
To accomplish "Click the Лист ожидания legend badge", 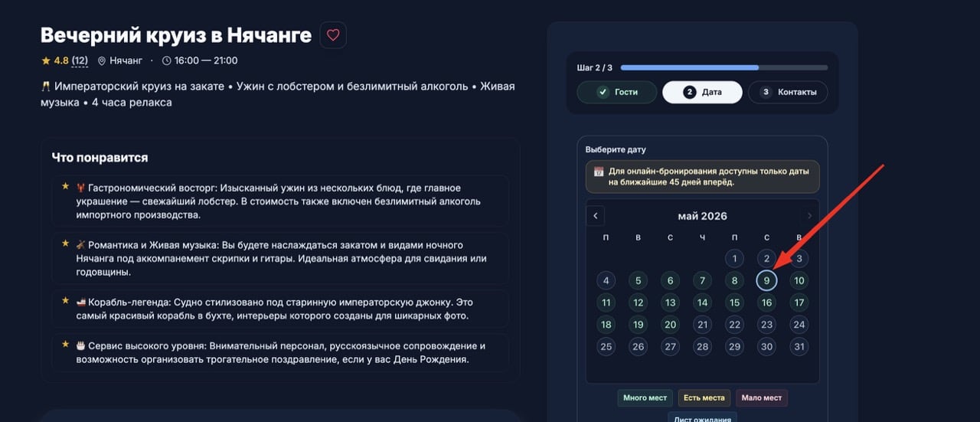I will (703, 417).
